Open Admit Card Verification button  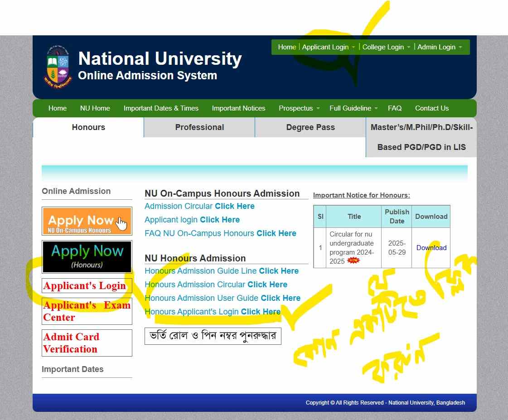[x=87, y=343]
